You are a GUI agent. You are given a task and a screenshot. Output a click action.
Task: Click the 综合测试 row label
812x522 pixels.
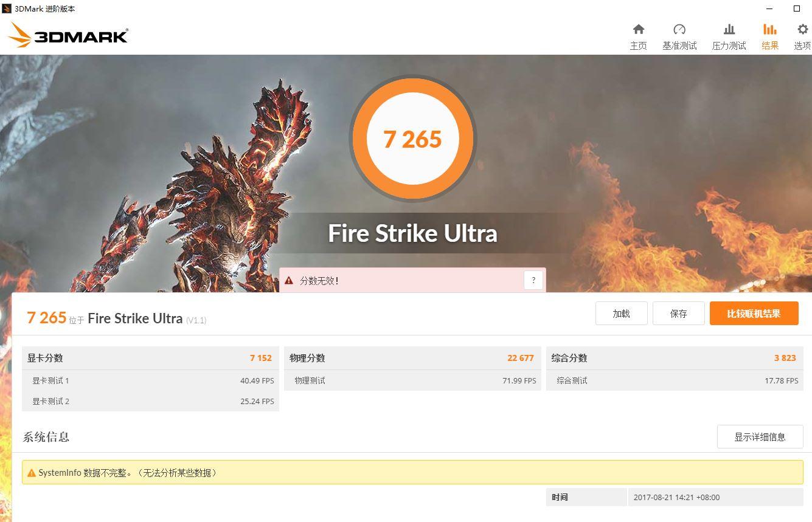(x=572, y=380)
